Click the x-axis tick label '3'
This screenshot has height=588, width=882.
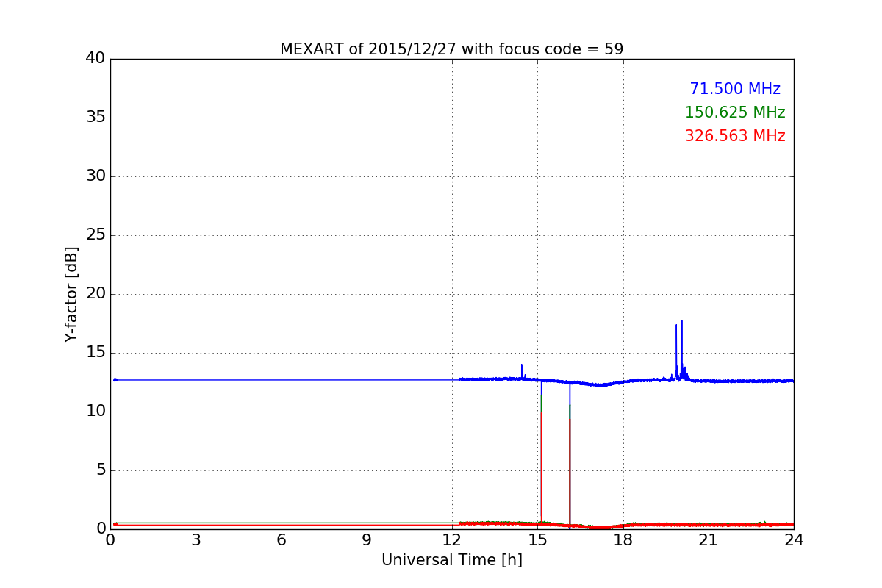[x=196, y=540]
